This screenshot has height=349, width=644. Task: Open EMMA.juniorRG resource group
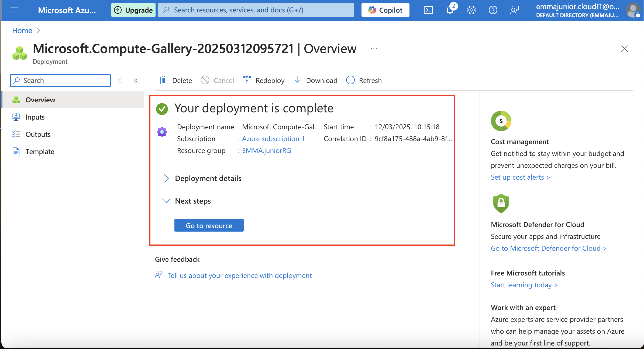click(267, 151)
